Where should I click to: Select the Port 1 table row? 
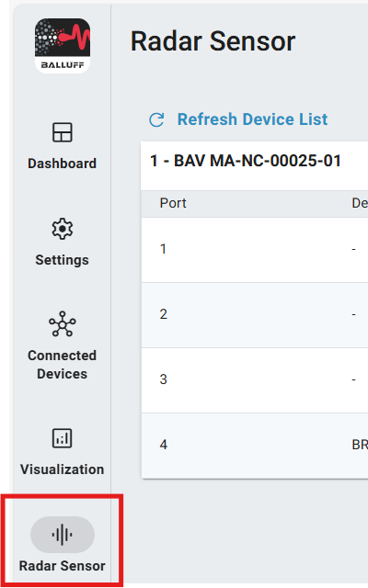pos(255,250)
